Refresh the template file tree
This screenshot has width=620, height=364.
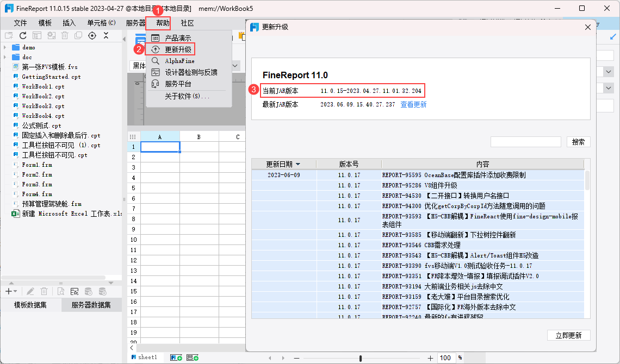point(23,35)
